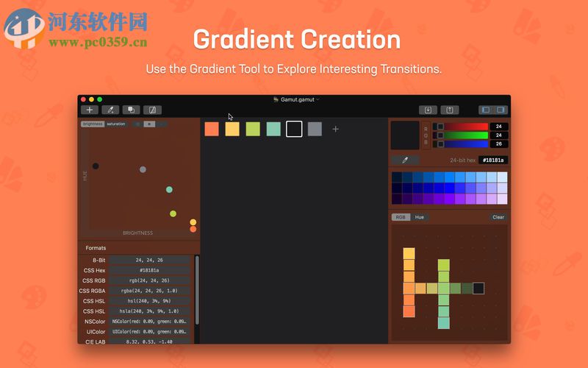This screenshot has height=368, width=588.
Task: Select the brightness segment in the plot header
Action: [x=93, y=124]
